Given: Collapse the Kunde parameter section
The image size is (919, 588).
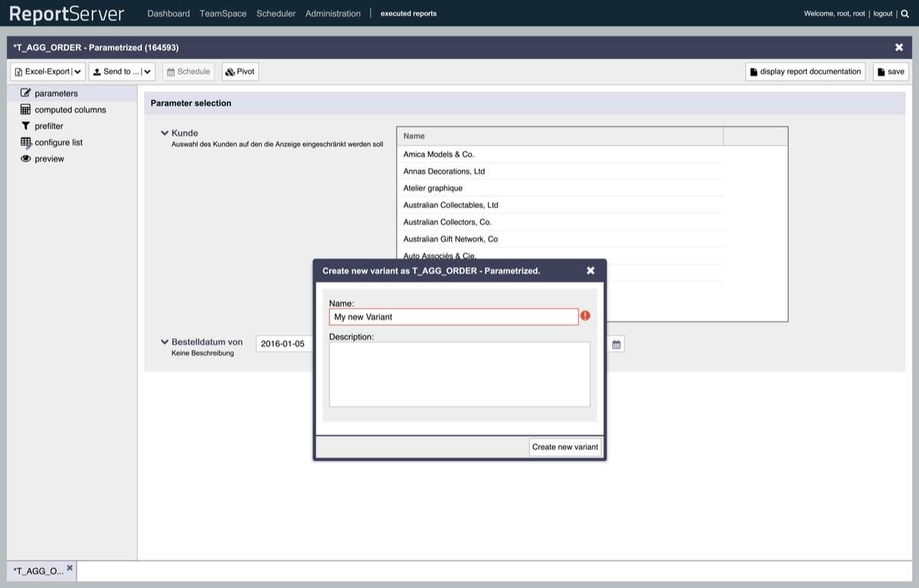Looking at the screenshot, I should click(x=165, y=133).
